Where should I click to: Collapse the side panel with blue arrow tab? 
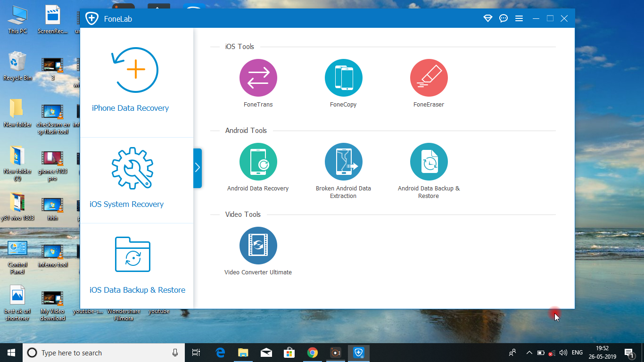click(198, 168)
